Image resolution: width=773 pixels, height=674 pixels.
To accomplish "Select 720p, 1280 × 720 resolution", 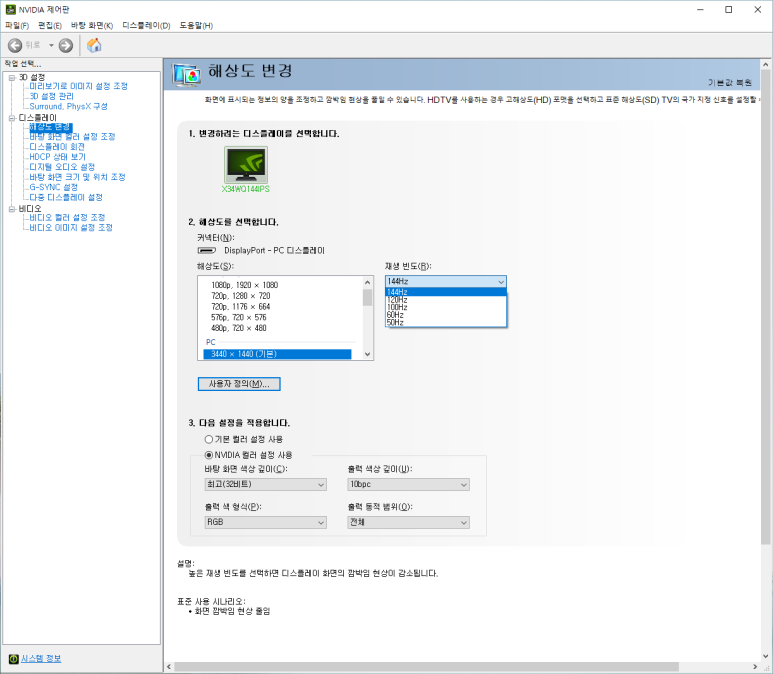I will [240, 296].
